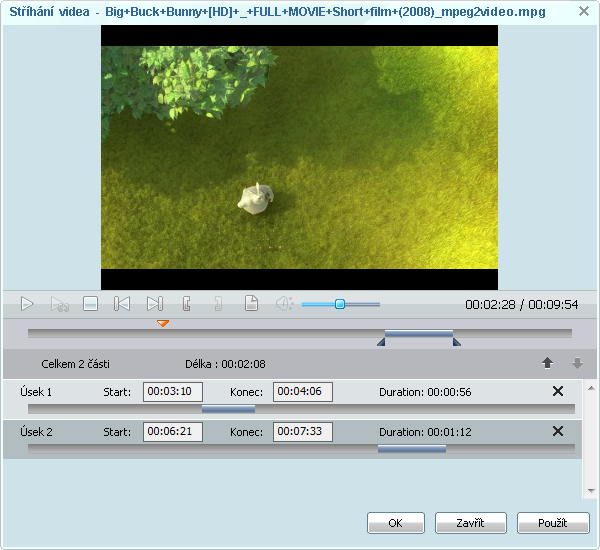Viewport: 600px width, 550px height.
Task: Stop video playback
Action: point(90,304)
